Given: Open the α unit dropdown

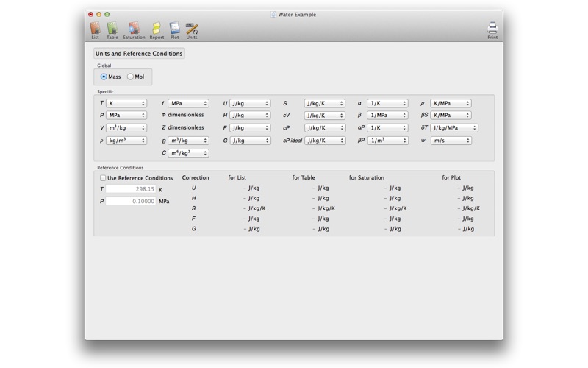Looking at the screenshot, I should point(387,103).
